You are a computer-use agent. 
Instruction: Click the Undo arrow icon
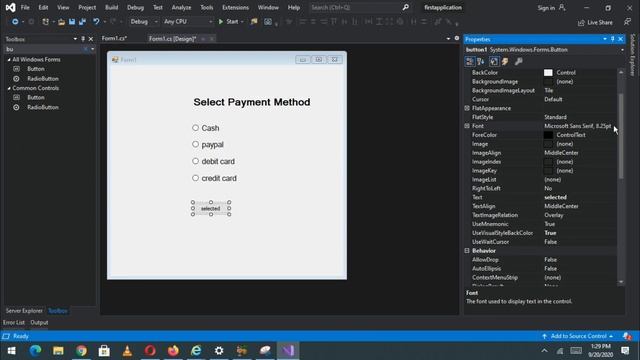(x=96, y=22)
